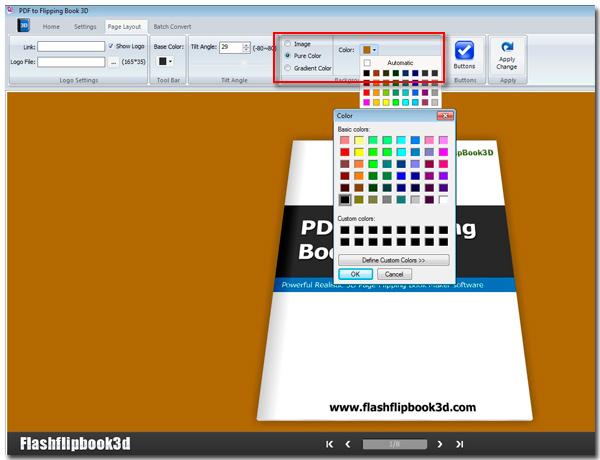Pick the magenta swatch ending Basic colors second row
Viewport: 600px width, 460px height.
(x=443, y=152)
